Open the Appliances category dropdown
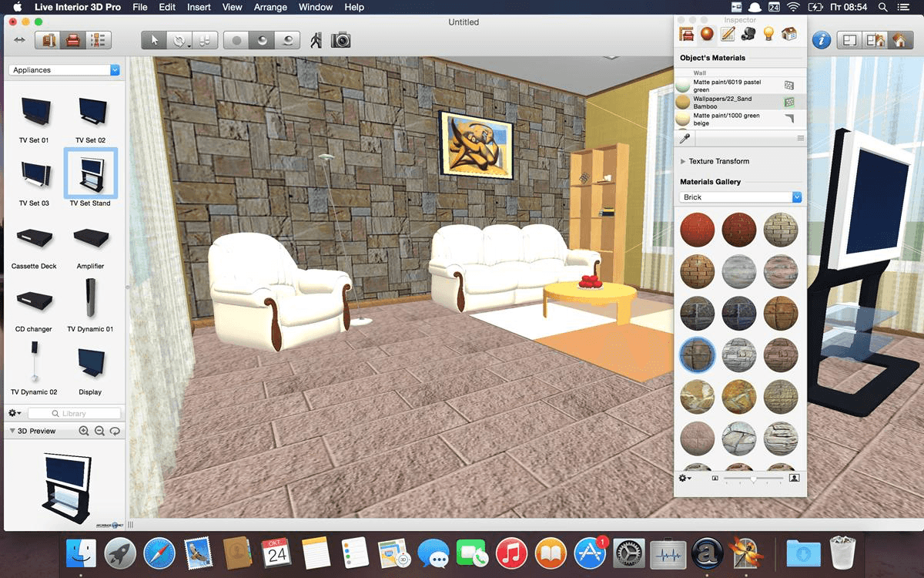The height and width of the screenshot is (578, 924). pyautogui.click(x=65, y=70)
